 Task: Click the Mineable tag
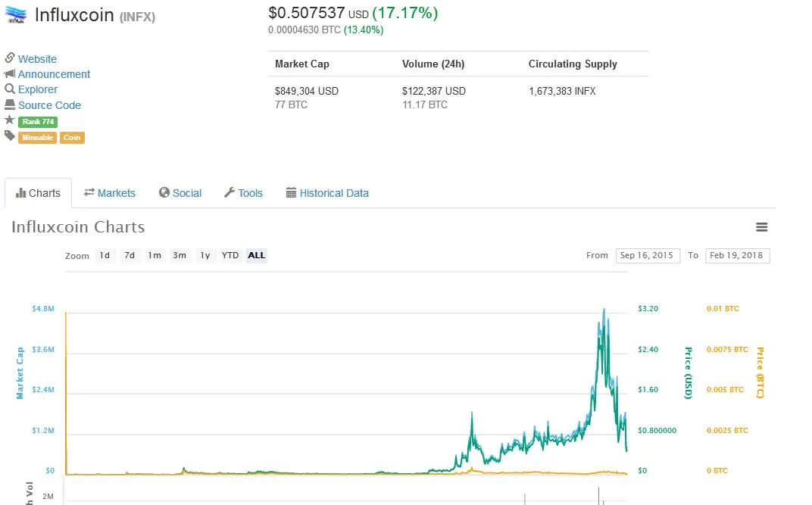pos(37,138)
